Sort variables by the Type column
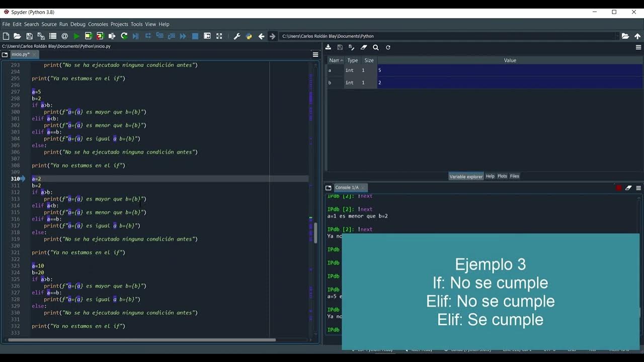 pyautogui.click(x=353, y=60)
